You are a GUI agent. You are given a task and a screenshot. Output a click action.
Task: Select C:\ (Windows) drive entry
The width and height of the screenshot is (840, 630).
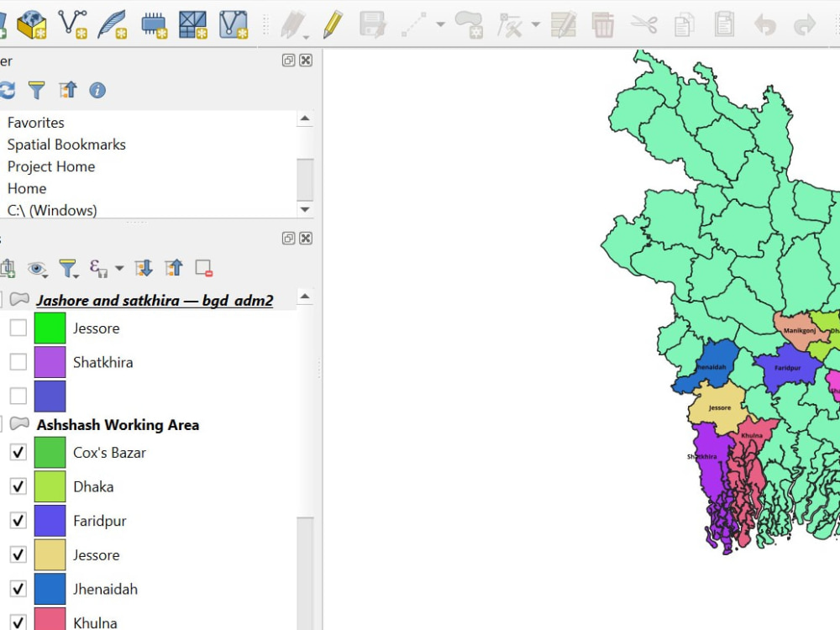[52, 210]
